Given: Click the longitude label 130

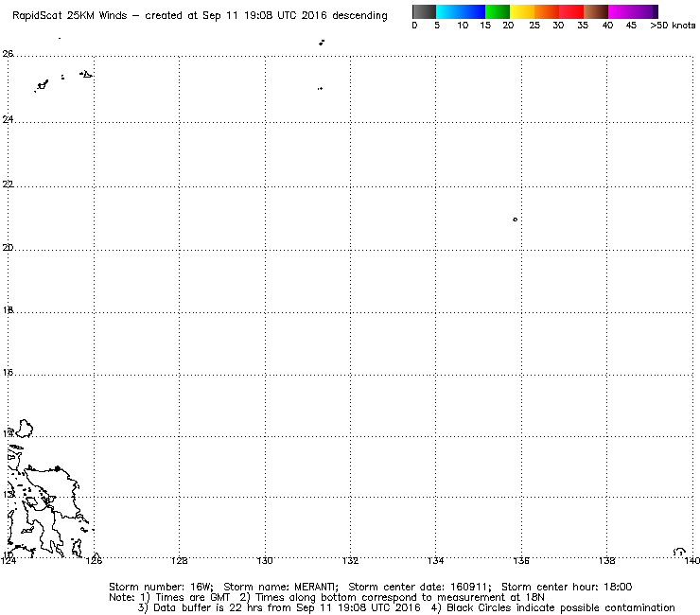Looking at the screenshot, I should tap(265, 560).
